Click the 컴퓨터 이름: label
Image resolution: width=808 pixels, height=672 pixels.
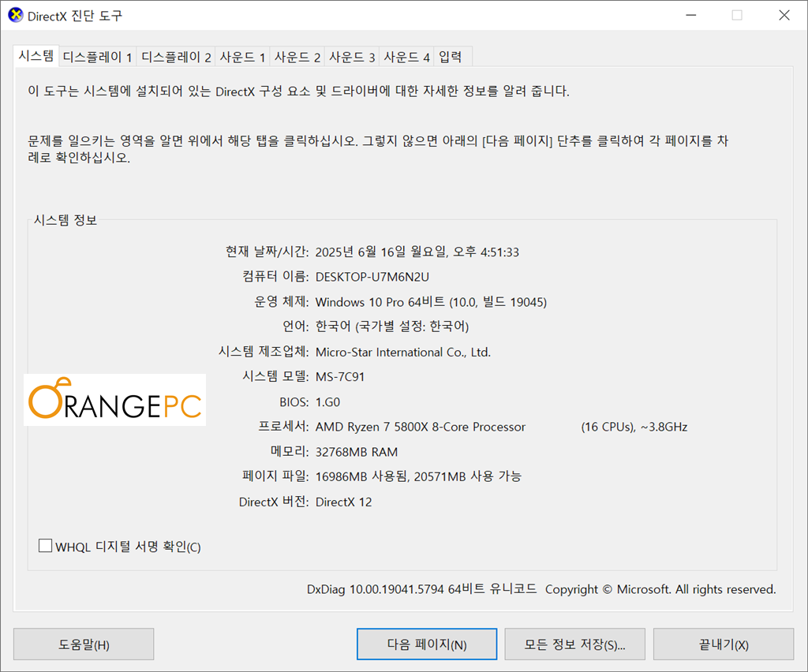click(x=275, y=277)
